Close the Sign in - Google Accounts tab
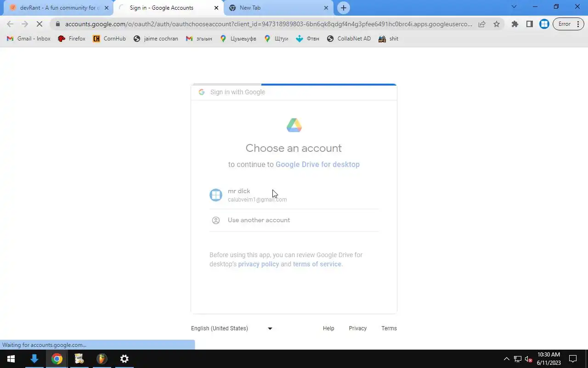This screenshot has height=368, width=588. (216, 8)
